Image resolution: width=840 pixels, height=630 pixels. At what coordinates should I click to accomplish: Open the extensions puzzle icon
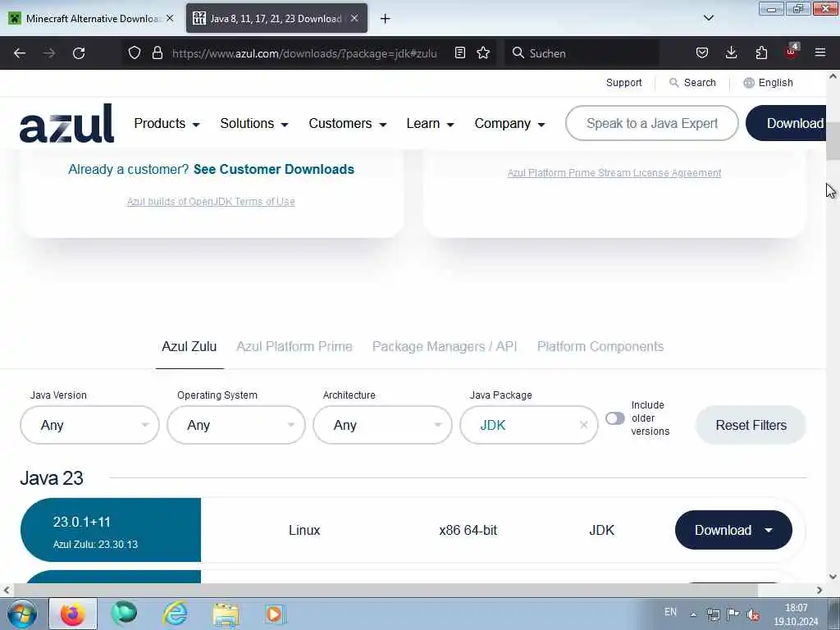click(x=761, y=52)
